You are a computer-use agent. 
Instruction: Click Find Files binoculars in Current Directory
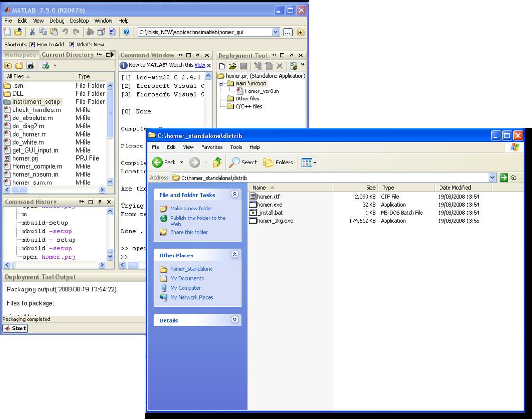pos(30,66)
